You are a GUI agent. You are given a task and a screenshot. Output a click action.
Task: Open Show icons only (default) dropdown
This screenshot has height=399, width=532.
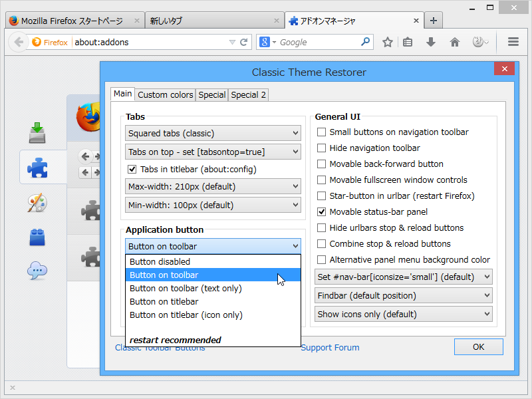pos(404,314)
